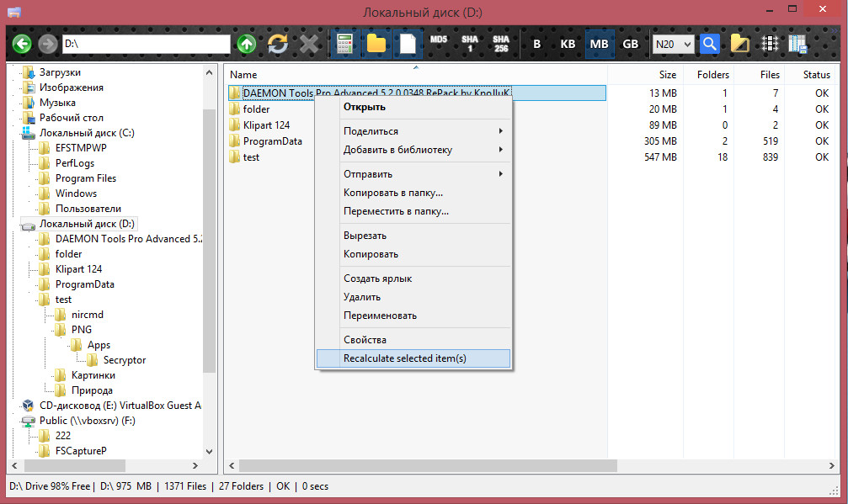Select Локальный диск (D:) in the tree

pos(87,224)
